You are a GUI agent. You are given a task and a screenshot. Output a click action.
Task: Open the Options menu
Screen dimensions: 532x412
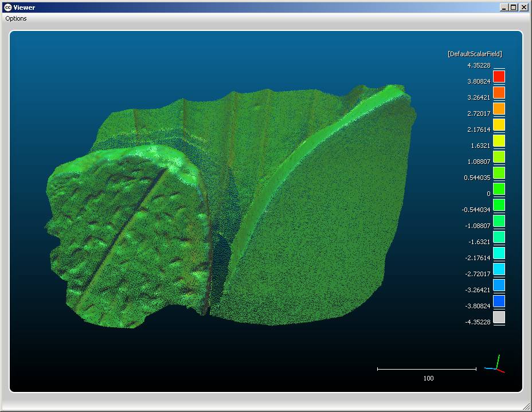15,18
